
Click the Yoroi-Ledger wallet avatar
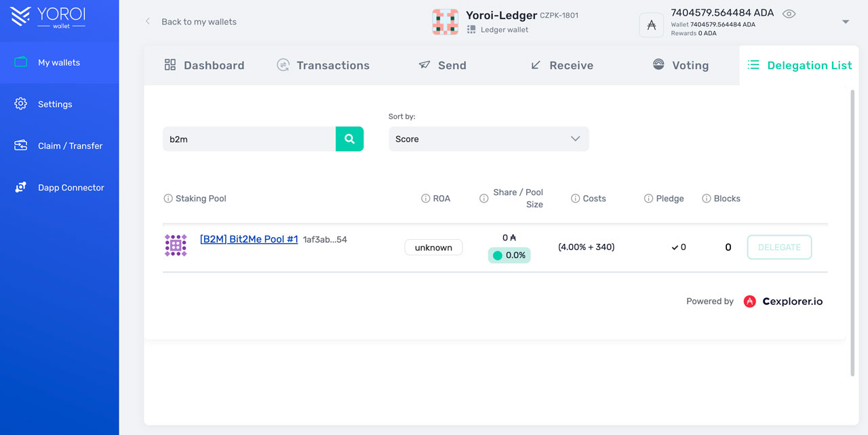pyautogui.click(x=446, y=22)
